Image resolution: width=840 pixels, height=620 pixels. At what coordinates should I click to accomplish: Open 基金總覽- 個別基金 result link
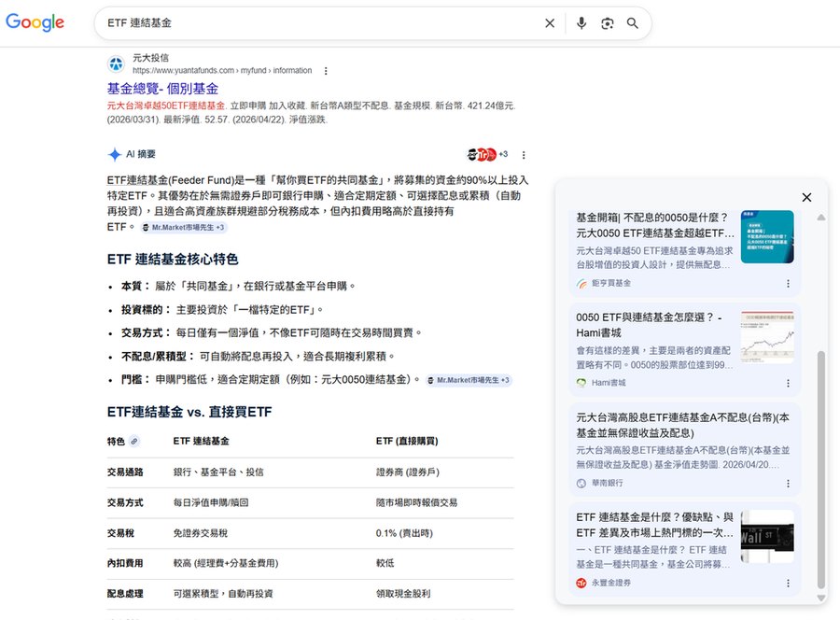pyautogui.click(x=162, y=89)
